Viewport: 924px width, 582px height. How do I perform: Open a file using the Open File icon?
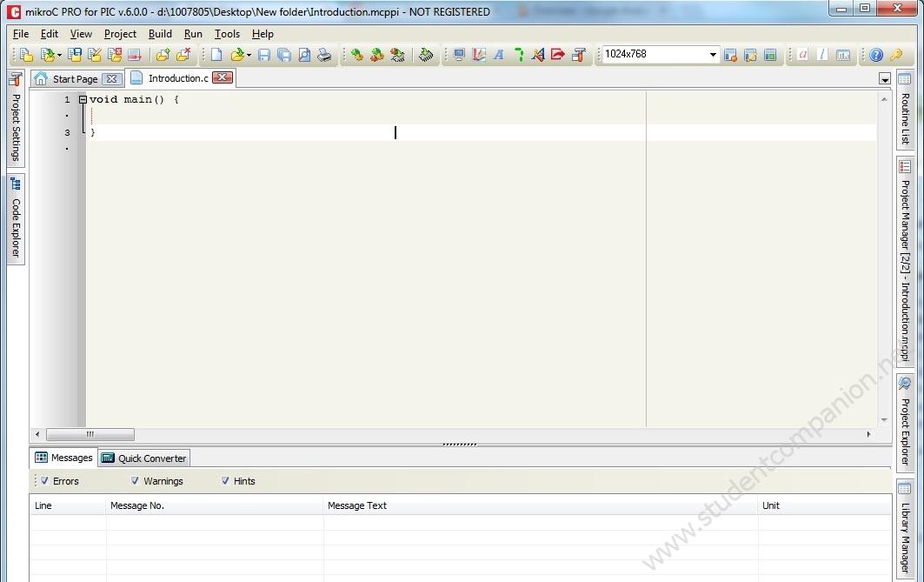point(237,54)
